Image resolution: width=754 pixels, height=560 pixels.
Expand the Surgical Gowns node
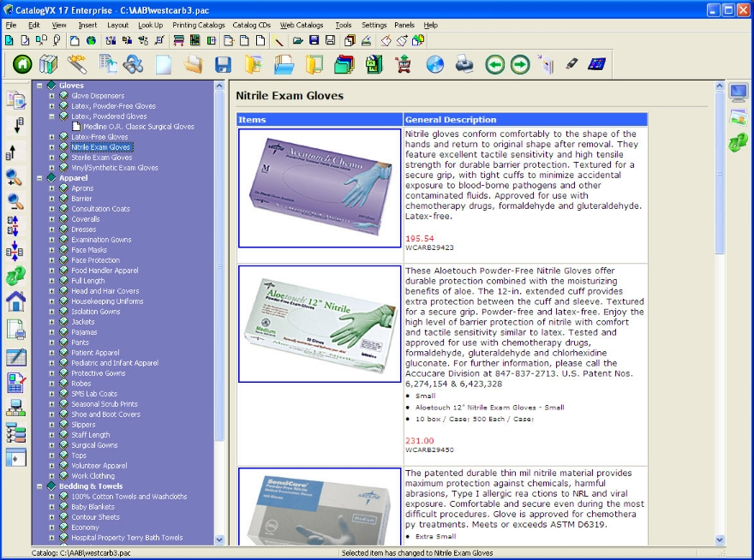[x=51, y=445]
